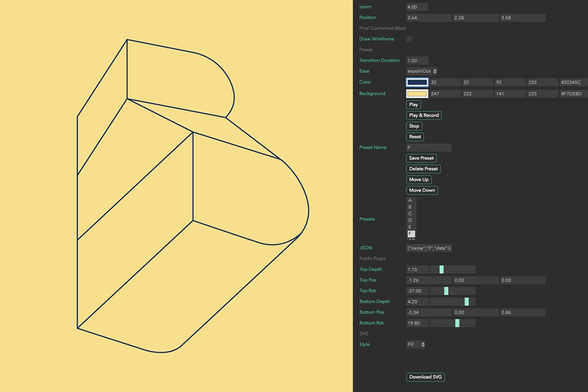Click the zoom value field
This screenshot has width=588, height=392.
click(417, 7)
